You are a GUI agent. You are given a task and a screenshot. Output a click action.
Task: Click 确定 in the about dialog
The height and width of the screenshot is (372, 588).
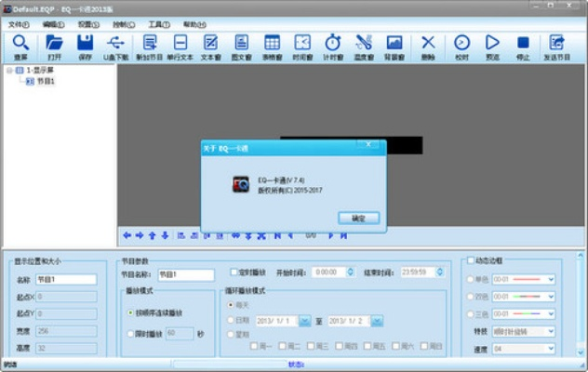point(358,217)
